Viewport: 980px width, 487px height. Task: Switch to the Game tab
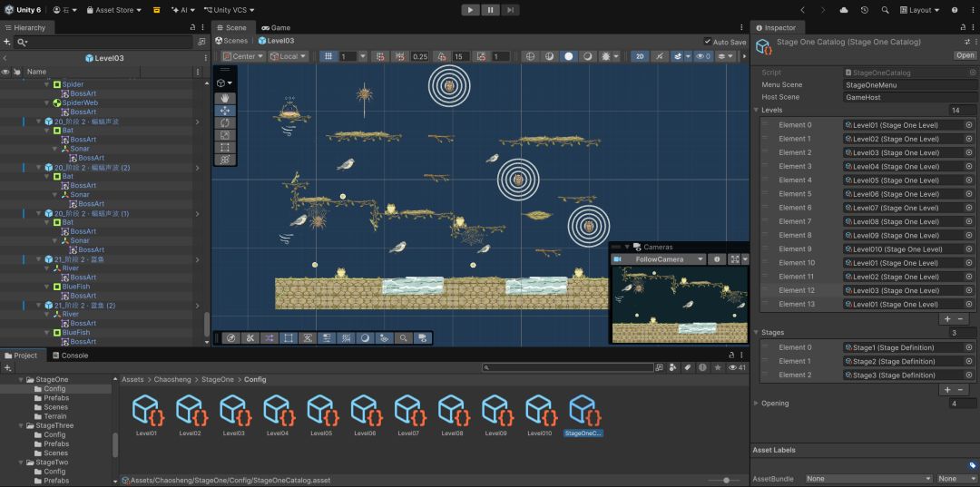pos(276,27)
